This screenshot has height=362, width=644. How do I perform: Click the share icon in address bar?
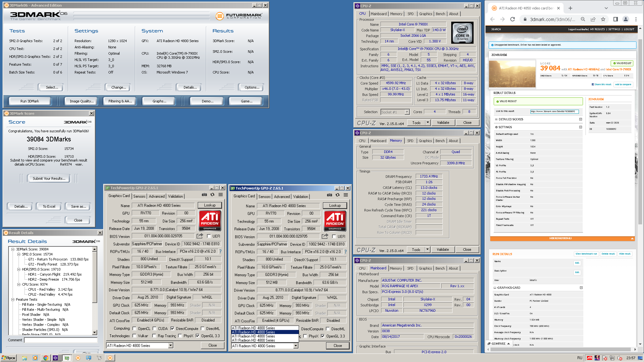click(593, 19)
